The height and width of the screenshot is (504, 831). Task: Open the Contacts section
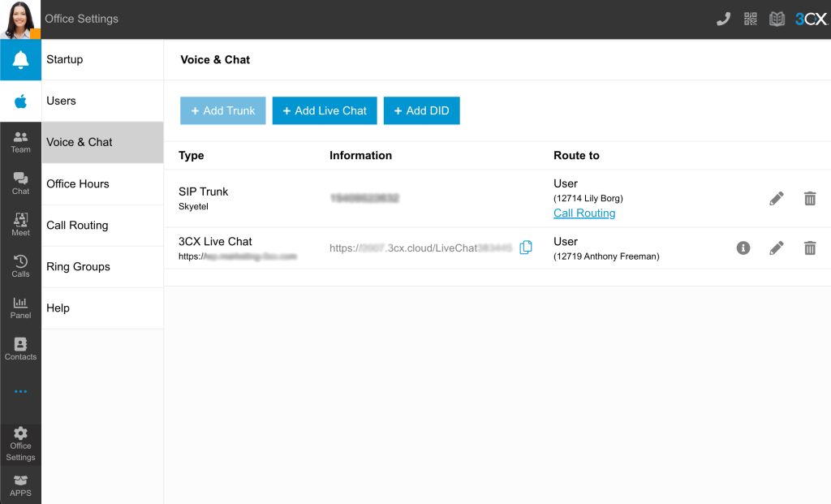20,350
